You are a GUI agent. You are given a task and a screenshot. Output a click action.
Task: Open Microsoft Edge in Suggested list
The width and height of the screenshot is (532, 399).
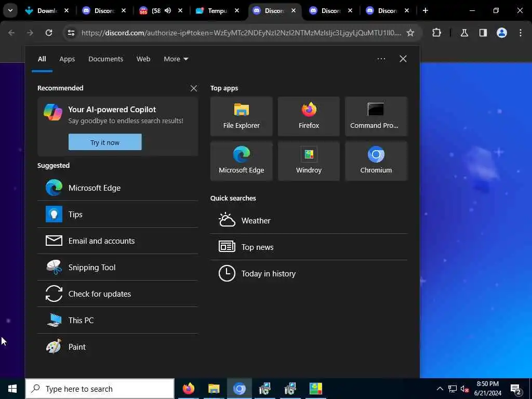point(117,188)
